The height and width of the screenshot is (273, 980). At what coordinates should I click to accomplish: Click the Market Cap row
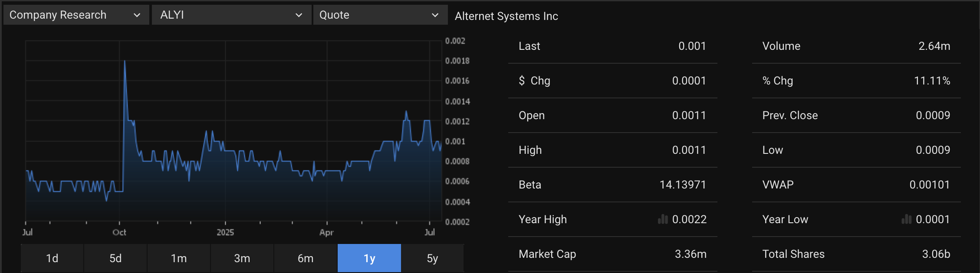(612, 254)
